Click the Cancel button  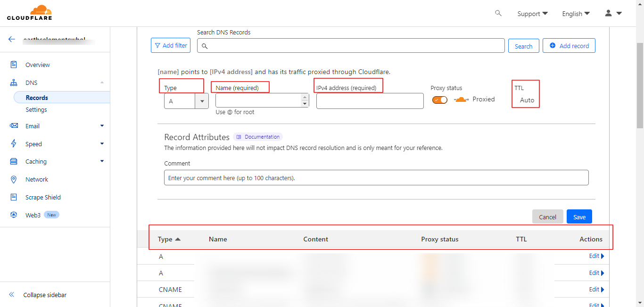click(548, 217)
